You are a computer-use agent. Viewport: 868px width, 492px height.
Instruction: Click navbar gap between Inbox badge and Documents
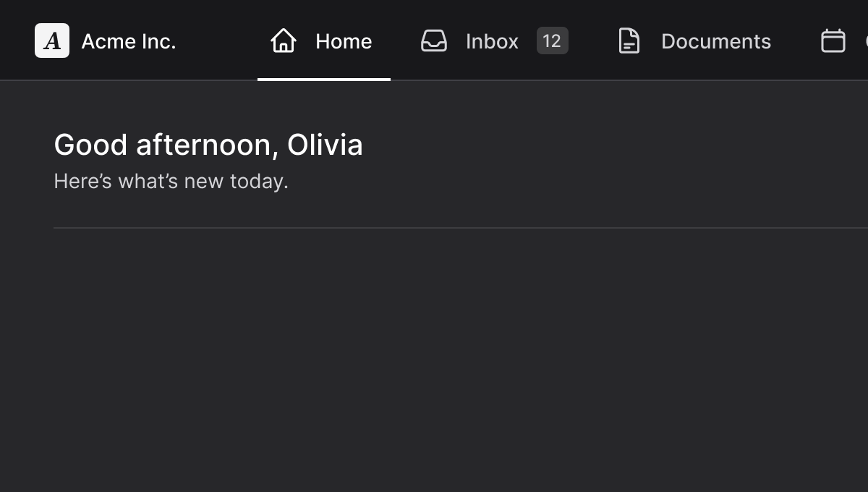[x=592, y=41]
